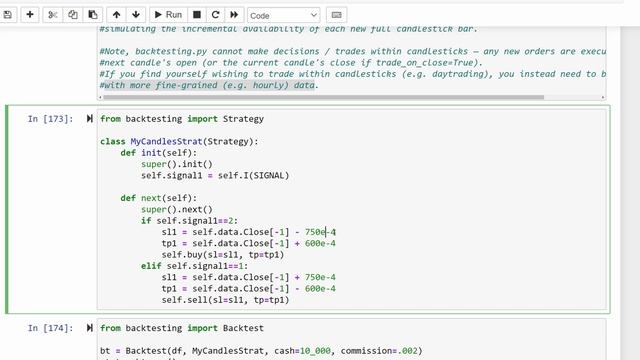Viewport: 640px width, 360px height.
Task: Open the command palette keyboard icon
Action: click(336, 15)
